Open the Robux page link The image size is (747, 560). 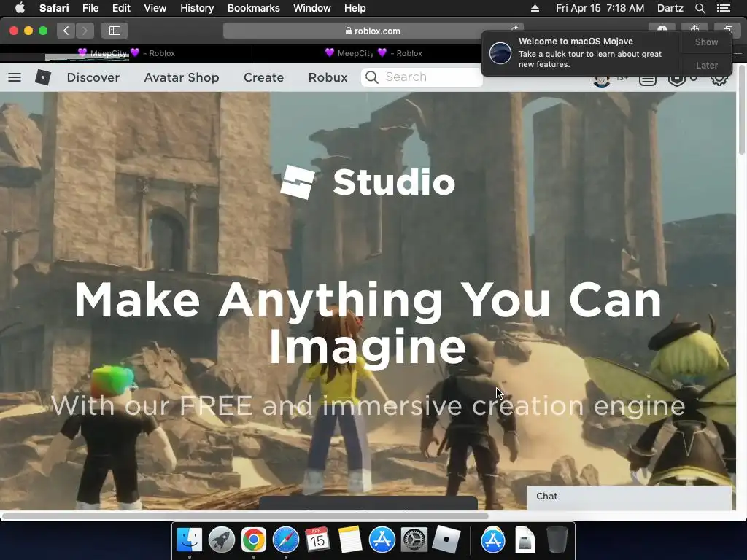pyautogui.click(x=328, y=77)
